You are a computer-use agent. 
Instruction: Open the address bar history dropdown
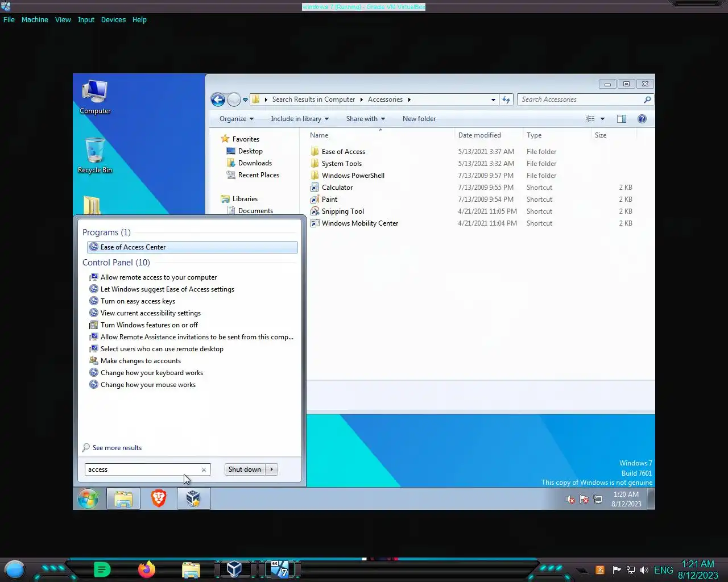pyautogui.click(x=493, y=99)
